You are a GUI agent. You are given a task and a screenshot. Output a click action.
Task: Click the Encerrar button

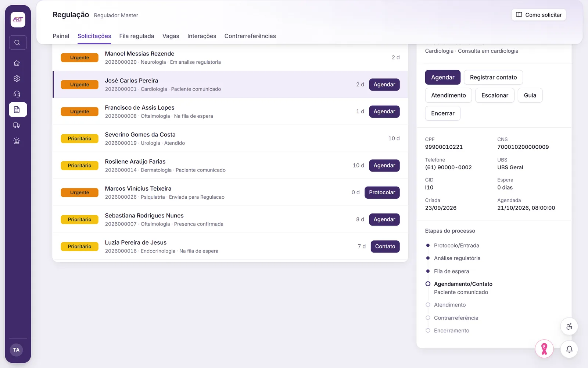443,113
